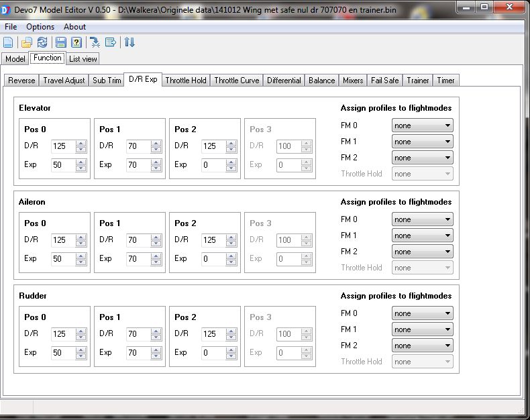The width and height of the screenshot is (530, 420).
Task: Increase Elevator Pos 0 D/R value
Action: pyautogui.click(x=81, y=144)
